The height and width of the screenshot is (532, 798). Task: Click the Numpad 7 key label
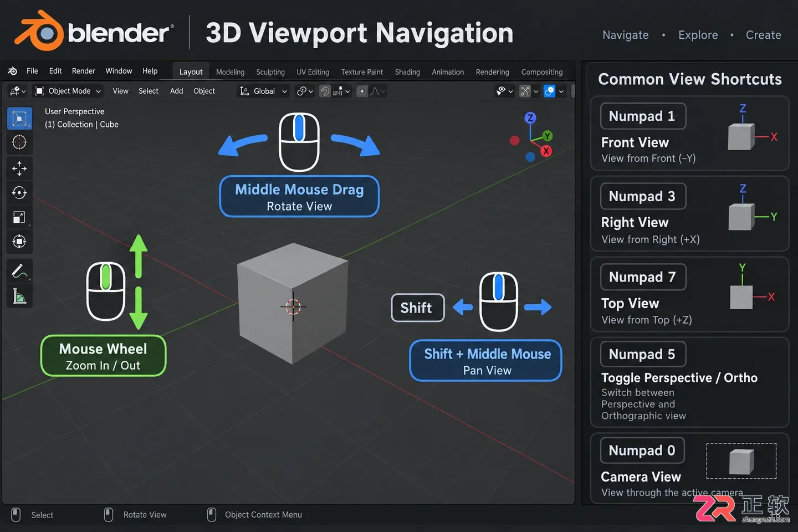[x=643, y=277]
